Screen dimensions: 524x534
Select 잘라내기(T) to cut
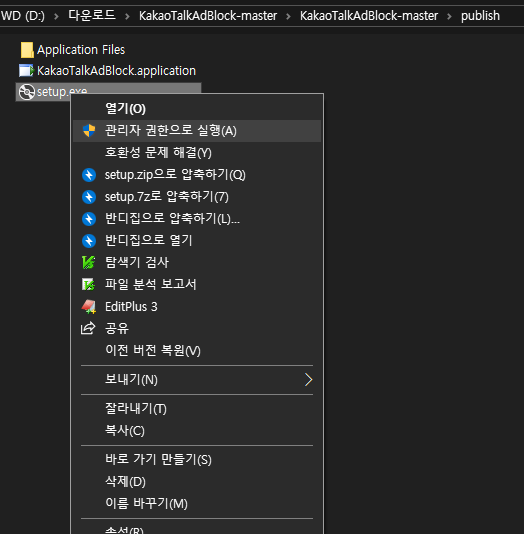(x=197, y=409)
